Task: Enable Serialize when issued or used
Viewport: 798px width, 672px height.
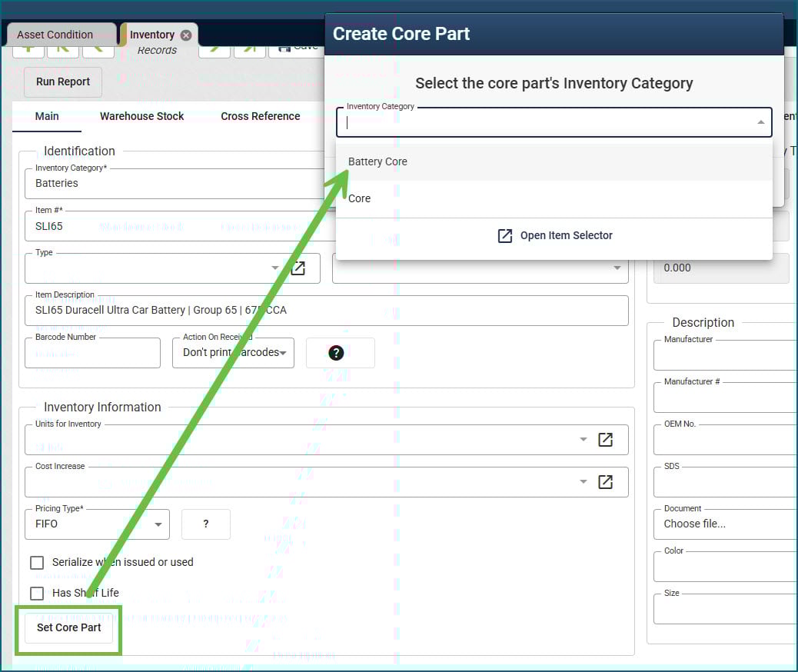Action: tap(37, 562)
